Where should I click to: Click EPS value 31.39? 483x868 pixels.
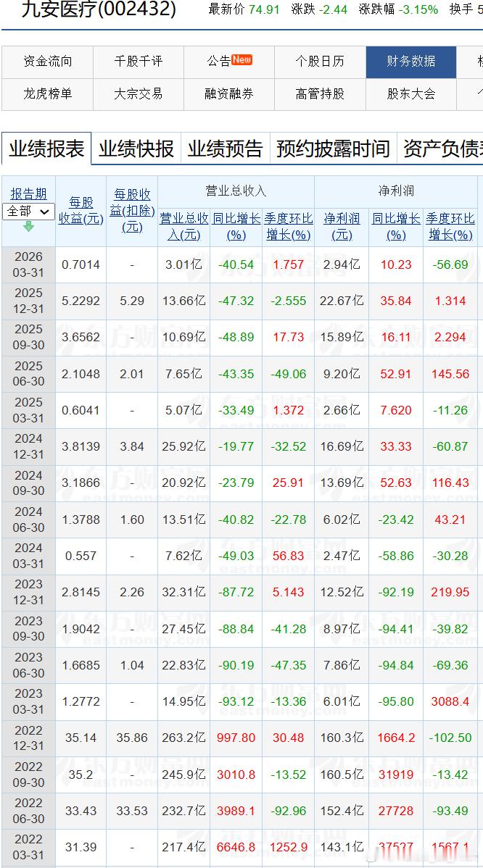pyautogui.click(x=81, y=847)
